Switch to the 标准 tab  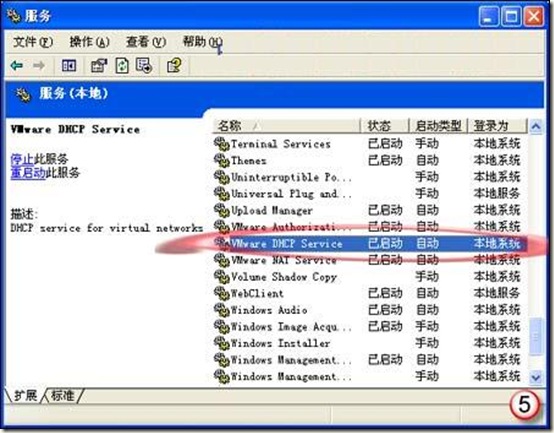(x=63, y=395)
